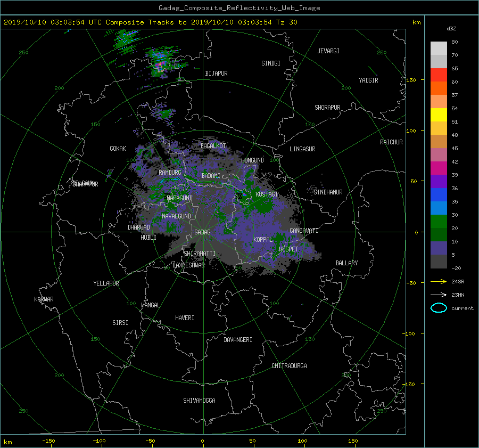Click the 'DHARWAD' city label
The width and height of the screenshot is (479, 448).
[x=139, y=227]
